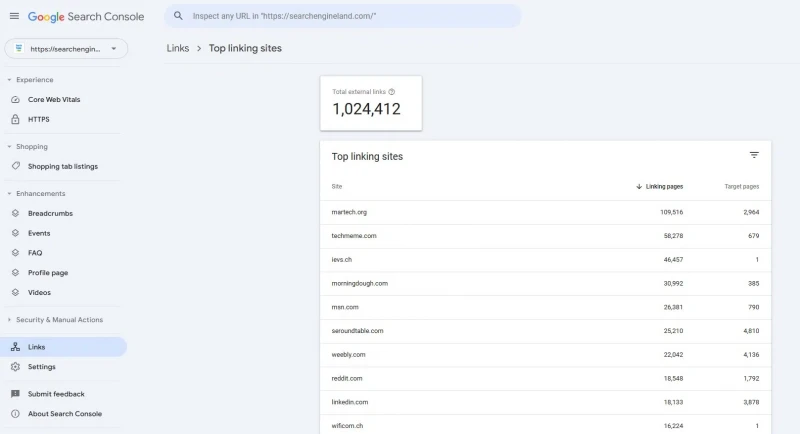The height and width of the screenshot is (434, 800).
Task: Click the property favicon in the selector
Action: (19, 48)
